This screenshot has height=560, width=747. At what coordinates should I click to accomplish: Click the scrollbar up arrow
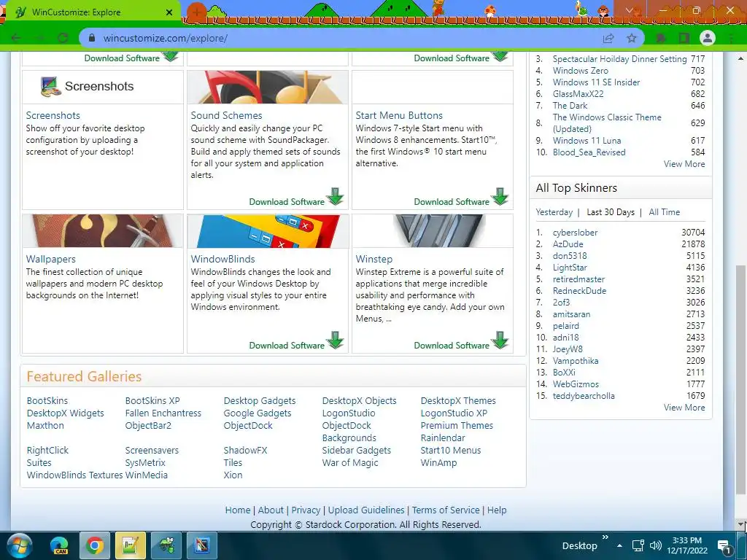[740, 58]
